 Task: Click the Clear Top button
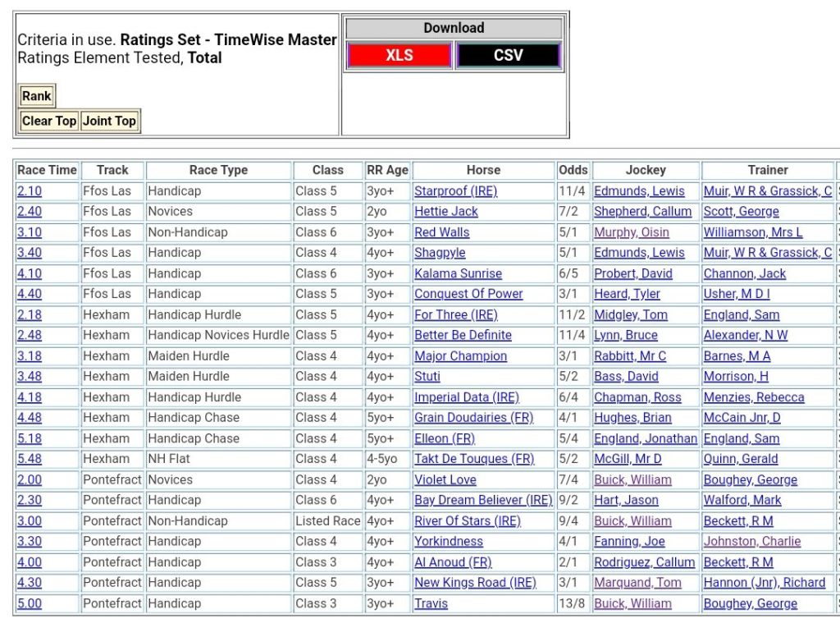coord(49,121)
